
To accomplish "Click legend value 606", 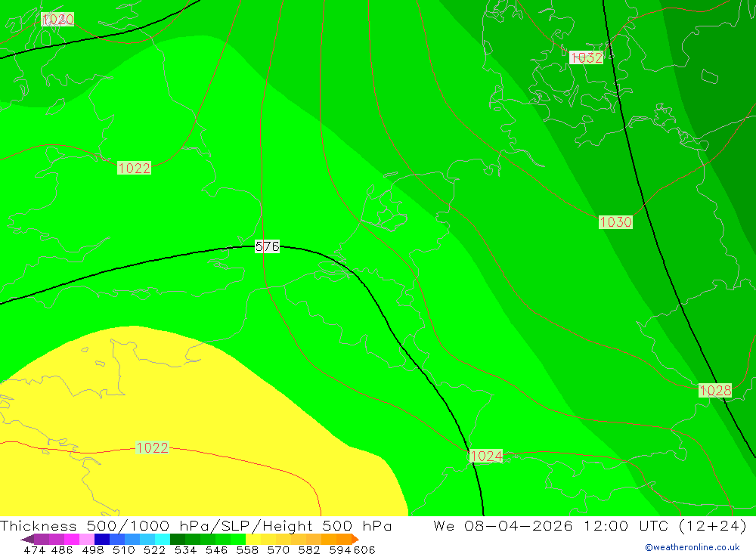I will coord(364,550).
